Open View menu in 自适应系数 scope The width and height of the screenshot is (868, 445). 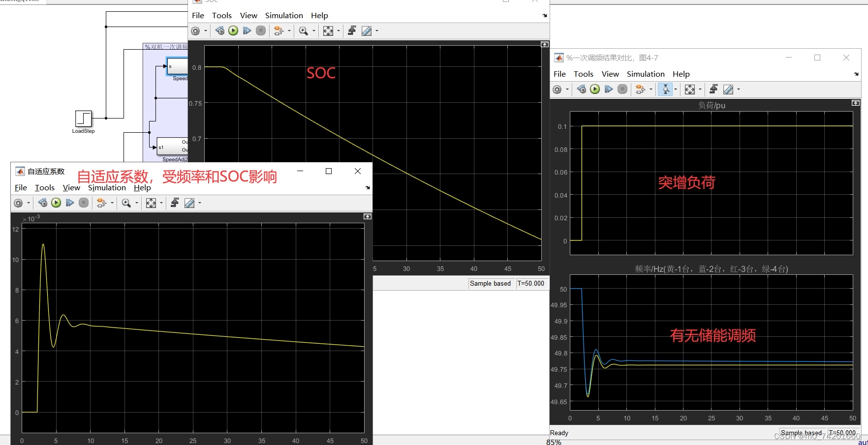click(71, 188)
